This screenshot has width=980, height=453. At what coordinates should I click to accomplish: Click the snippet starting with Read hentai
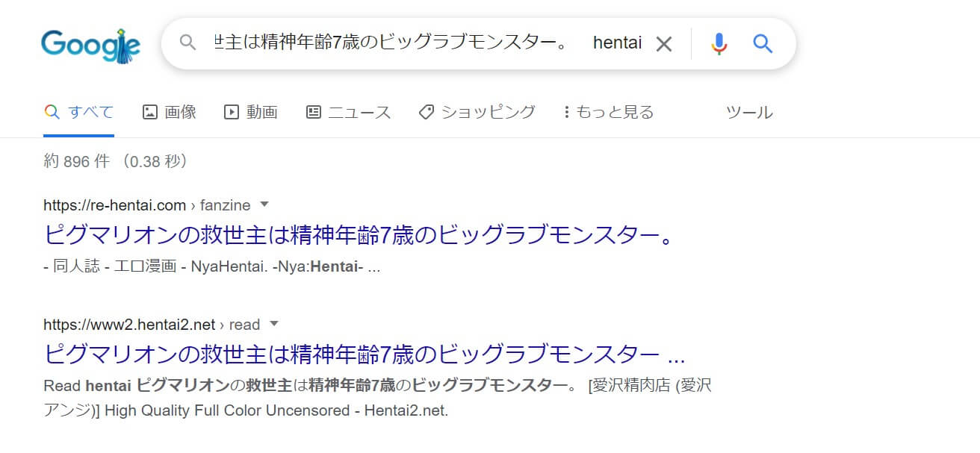pyautogui.click(x=377, y=398)
